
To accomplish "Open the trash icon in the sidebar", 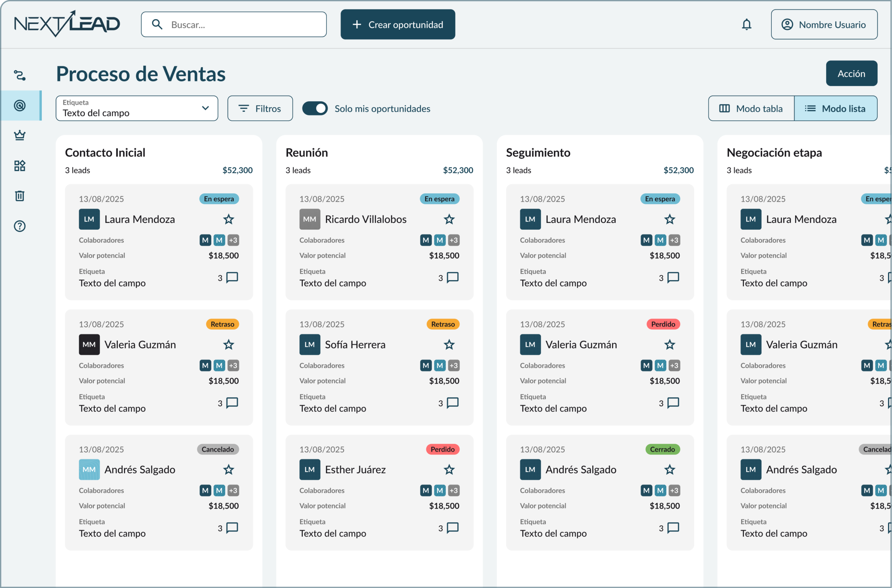I will 19,195.
